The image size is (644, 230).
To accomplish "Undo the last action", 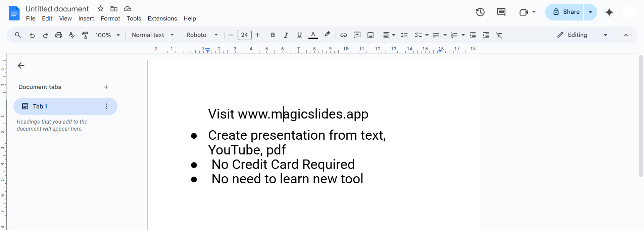I will click(32, 35).
